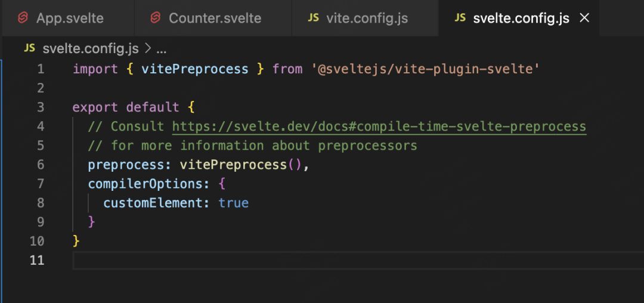
Task: Click 'vitePreprocess' in the import statement
Action: pyautogui.click(x=194, y=69)
